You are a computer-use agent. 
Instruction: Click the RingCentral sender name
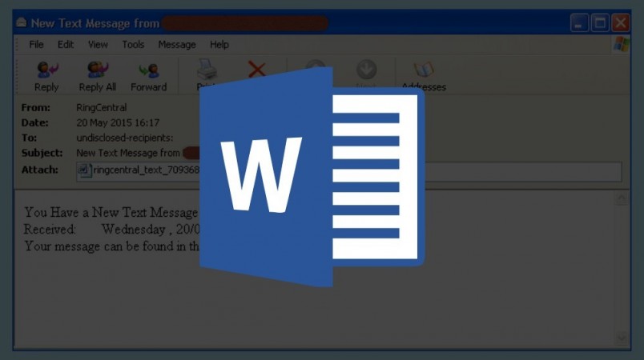point(102,108)
